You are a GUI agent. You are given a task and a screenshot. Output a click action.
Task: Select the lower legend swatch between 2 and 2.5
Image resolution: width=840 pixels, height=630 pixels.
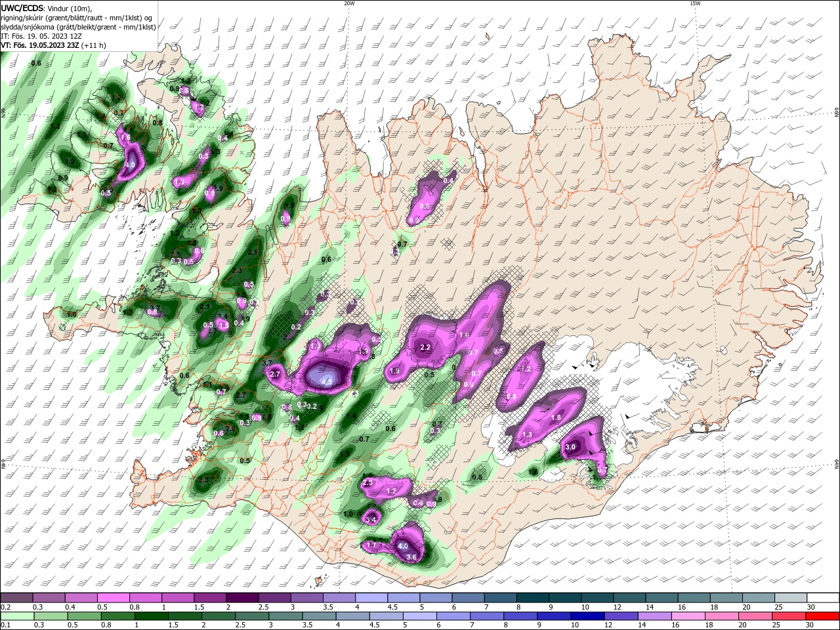click(219, 616)
